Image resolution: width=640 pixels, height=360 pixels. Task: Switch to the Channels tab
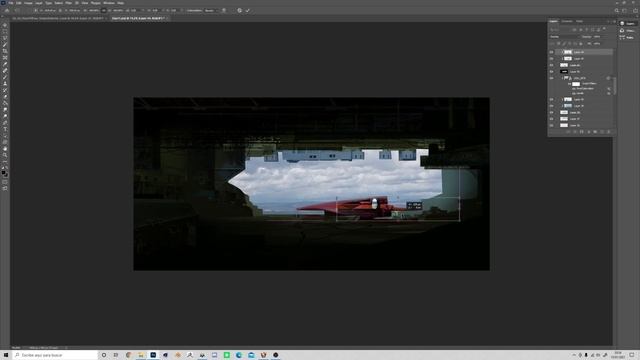click(567, 21)
